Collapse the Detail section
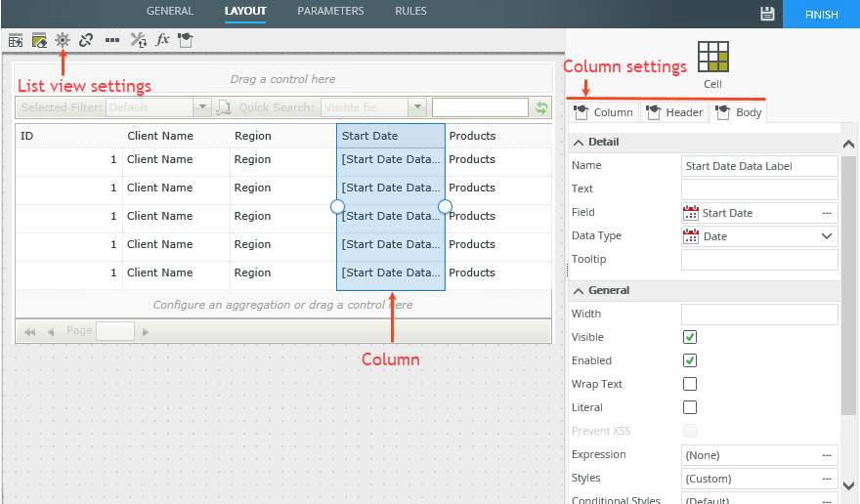The height and width of the screenshot is (504, 860). point(578,143)
